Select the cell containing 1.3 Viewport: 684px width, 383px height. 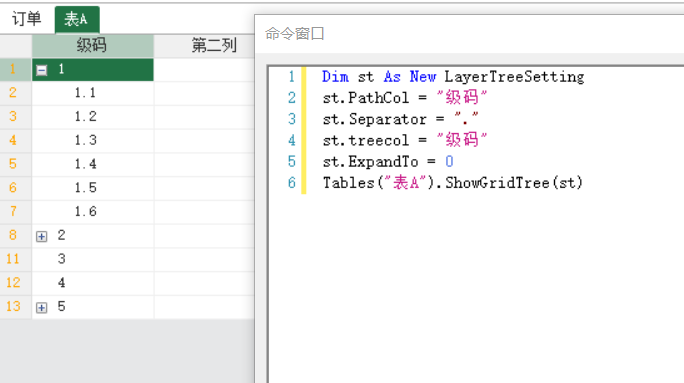point(92,140)
